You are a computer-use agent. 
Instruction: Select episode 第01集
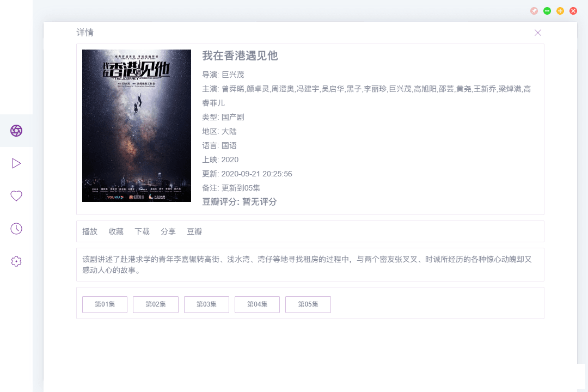[105, 304]
